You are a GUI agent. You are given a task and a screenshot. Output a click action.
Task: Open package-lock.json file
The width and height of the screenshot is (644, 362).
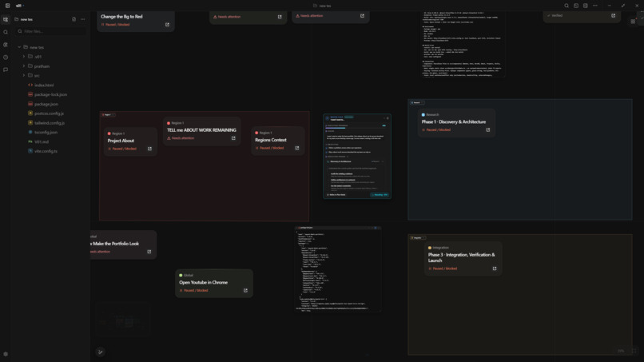click(x=50, y=94)
